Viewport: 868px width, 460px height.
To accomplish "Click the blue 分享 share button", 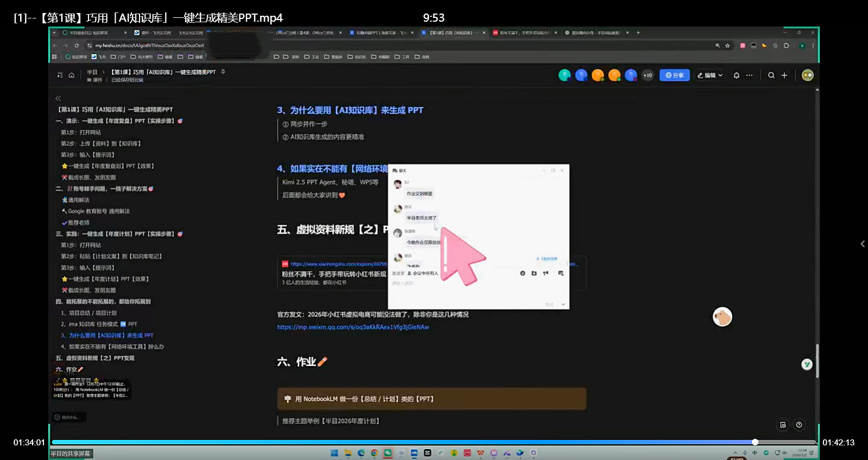I will 674,75.
